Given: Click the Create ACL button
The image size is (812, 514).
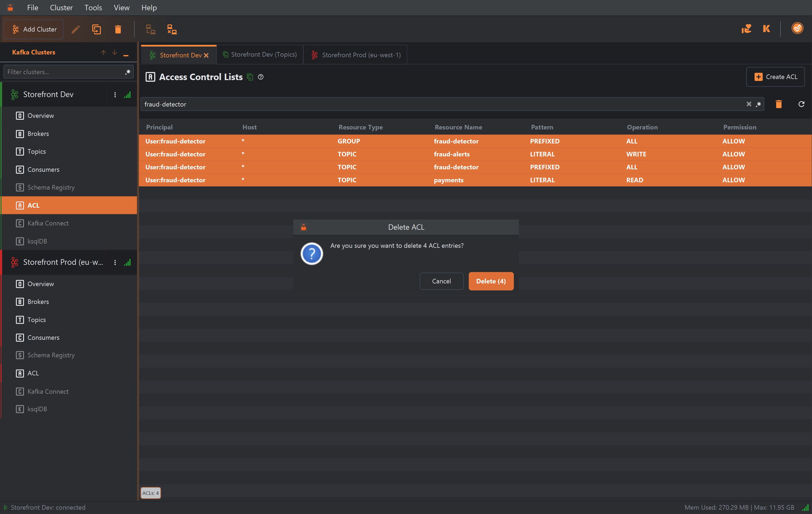Looking at the screenshot, I should 775,77.
